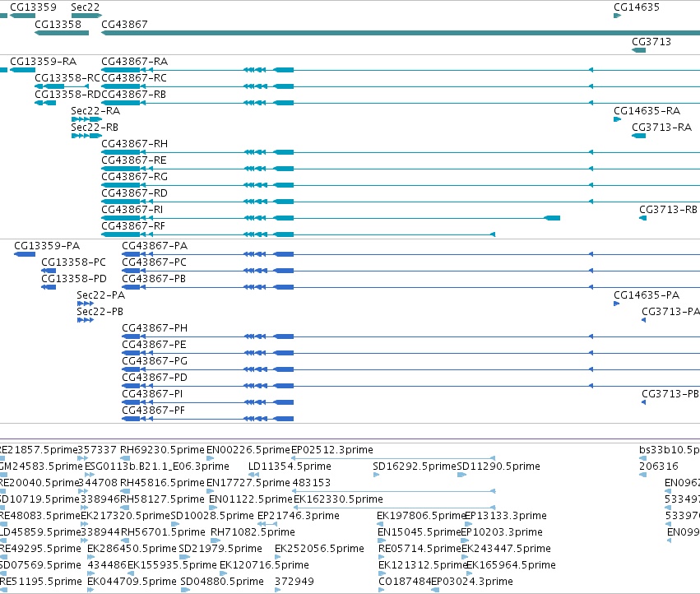Select the long CG43867 gene bar

[x=401, y=33]
